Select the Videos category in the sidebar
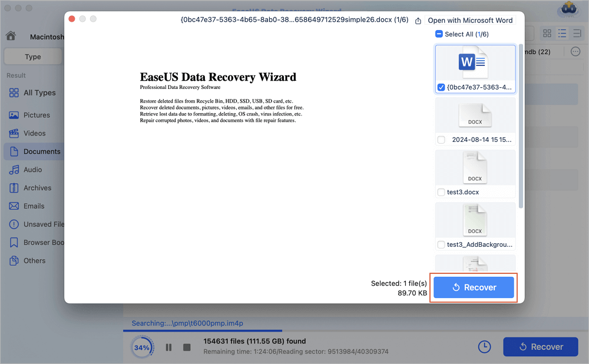Screen dimensions: 589x364 tap(32, 133)
